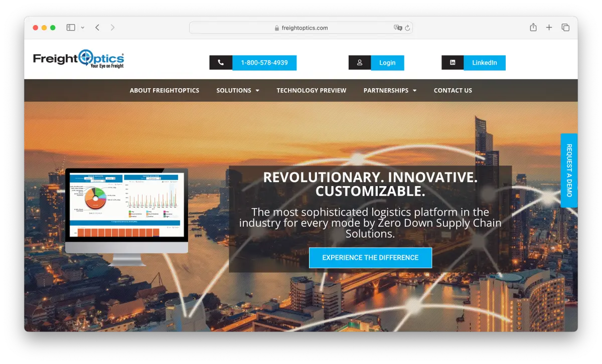Open the sidebar options chevron dropdown
The image size is (602, 364).
pos(83,28)
